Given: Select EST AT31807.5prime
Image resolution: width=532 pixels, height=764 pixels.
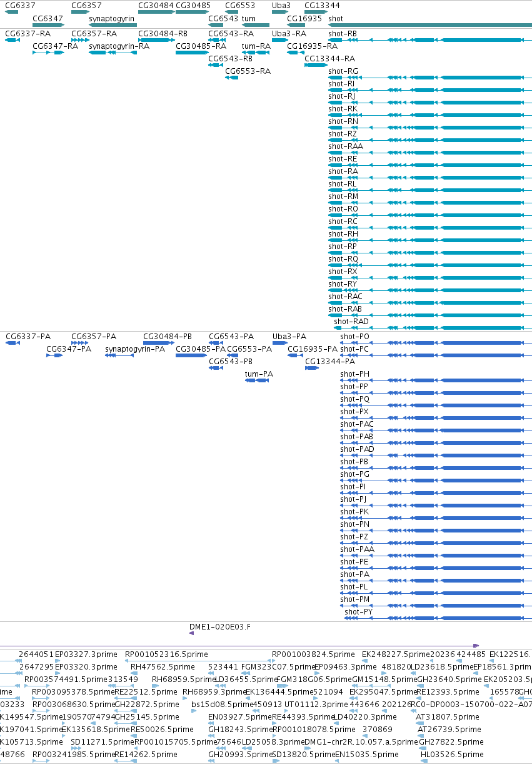Looking at the screenshot, I should click(448, 717).
